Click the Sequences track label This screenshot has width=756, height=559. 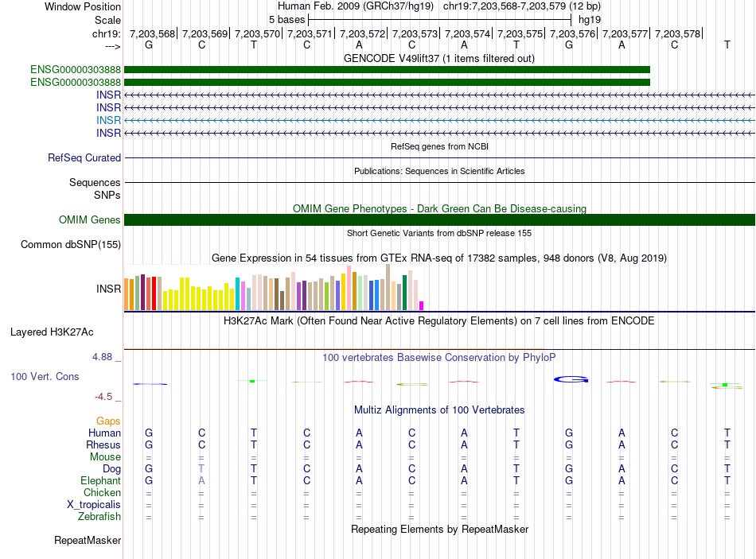pyautogui.click(x=95, y=182)
